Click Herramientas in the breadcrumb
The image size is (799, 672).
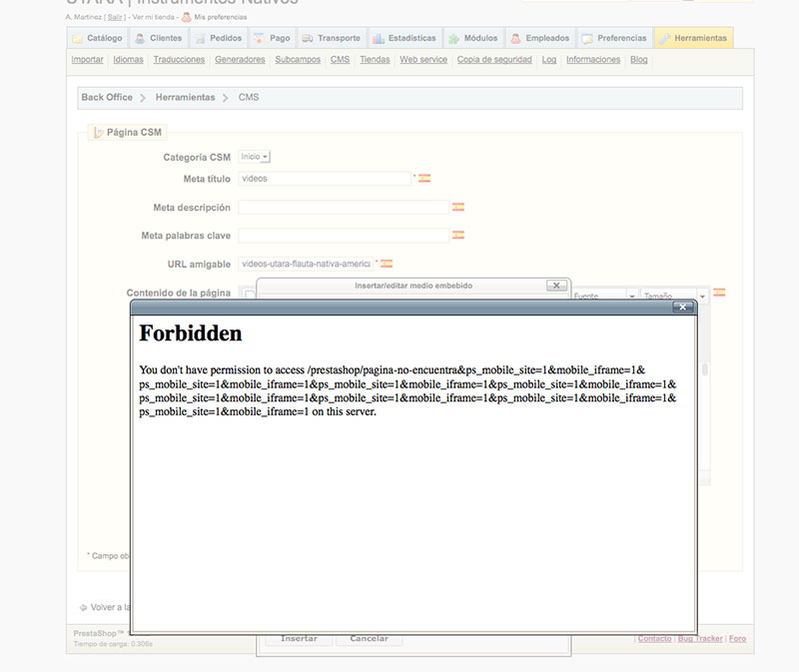(185, 97)
